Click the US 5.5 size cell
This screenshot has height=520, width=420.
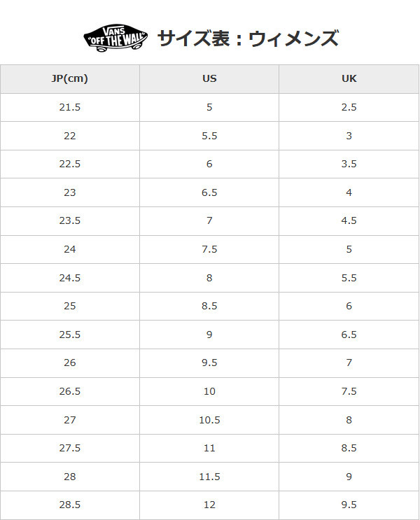point(209,136)
